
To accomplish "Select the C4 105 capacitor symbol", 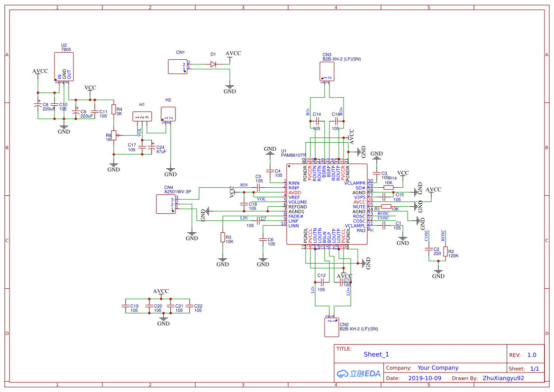I will click(270, 171).
